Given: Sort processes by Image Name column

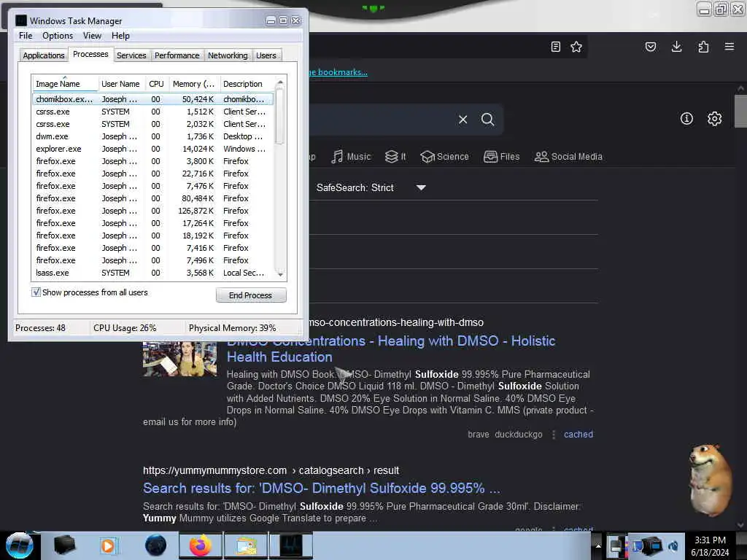Looking at the screenshot, I should 65,84.
